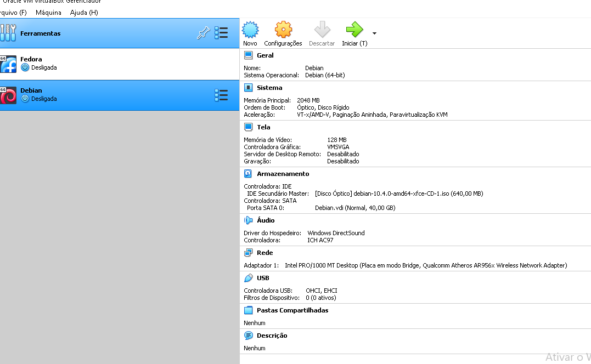Click the Descartar down-arrow icon
This screenshot has width=591, height=364.
click(x=322, y=30)
